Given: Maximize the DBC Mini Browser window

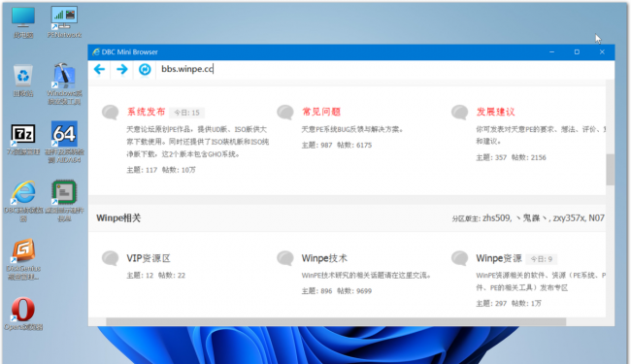Looking at the screenshot, I should click(577, 51).
